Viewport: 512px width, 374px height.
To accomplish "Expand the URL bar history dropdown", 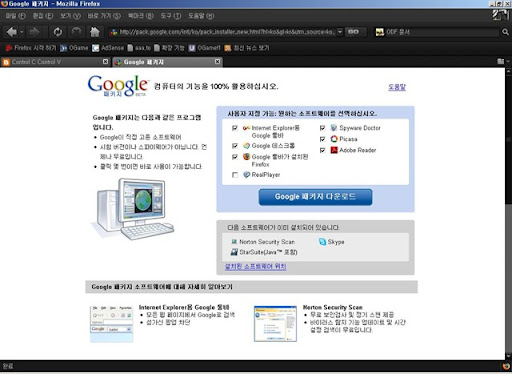I will (x=340, y=32).
